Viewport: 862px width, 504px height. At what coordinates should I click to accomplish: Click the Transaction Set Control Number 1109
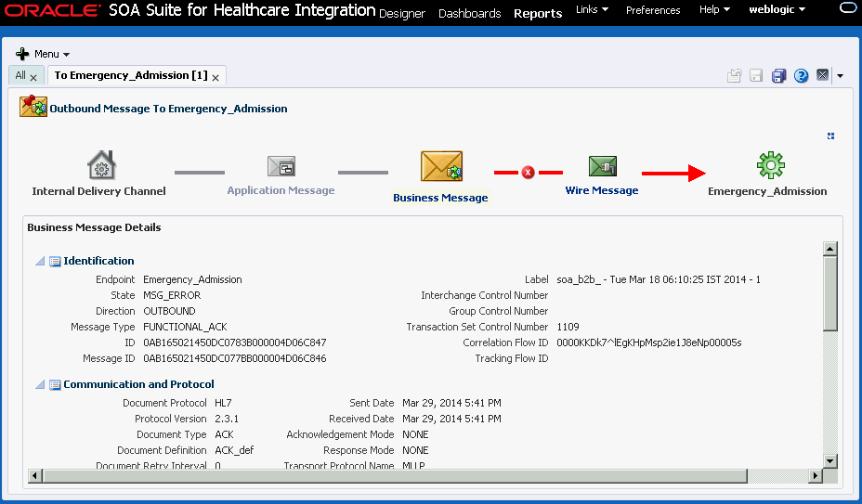click(x=568, y=327)
